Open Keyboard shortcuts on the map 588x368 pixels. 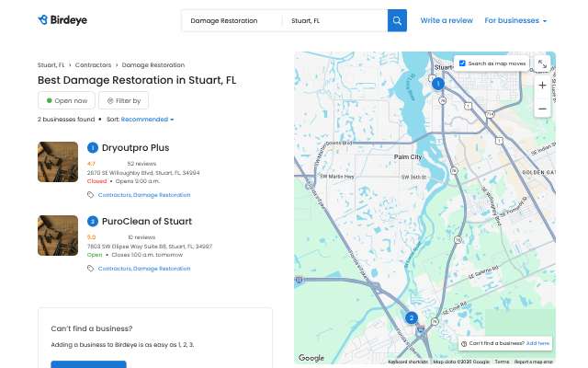[408, 362]
